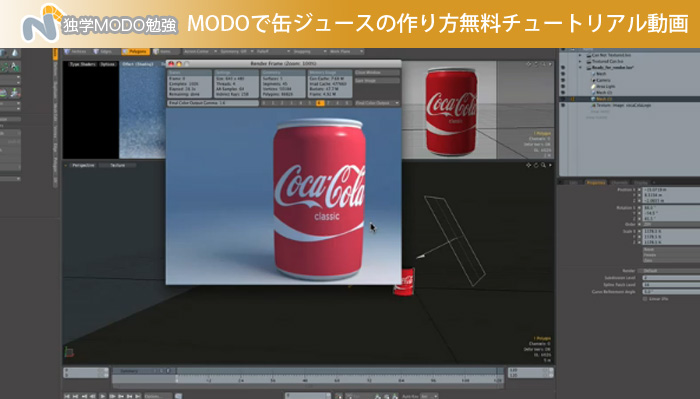Click the Spline Patch Level slider field
The height and width of the screenshot is (399, 700).
click(x=671, y=285)
